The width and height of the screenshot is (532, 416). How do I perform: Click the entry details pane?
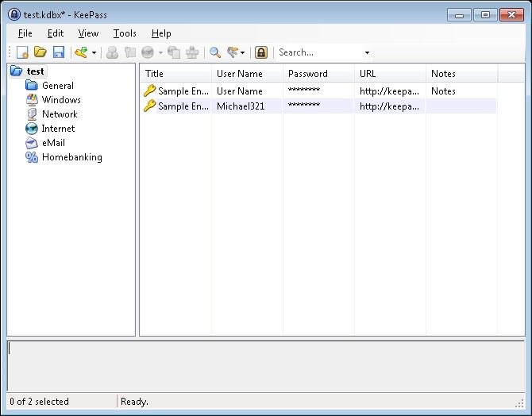tap(266, 366)
